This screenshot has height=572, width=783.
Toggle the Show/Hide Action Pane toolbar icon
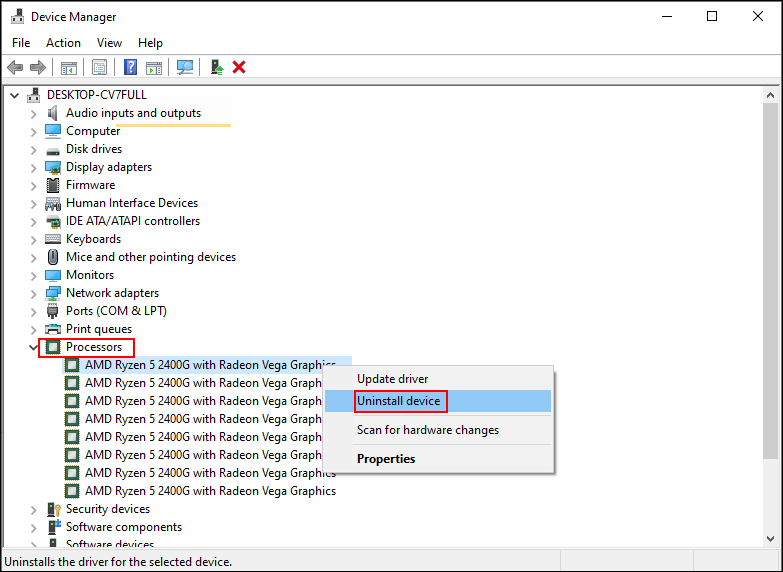tap(154, 67)
